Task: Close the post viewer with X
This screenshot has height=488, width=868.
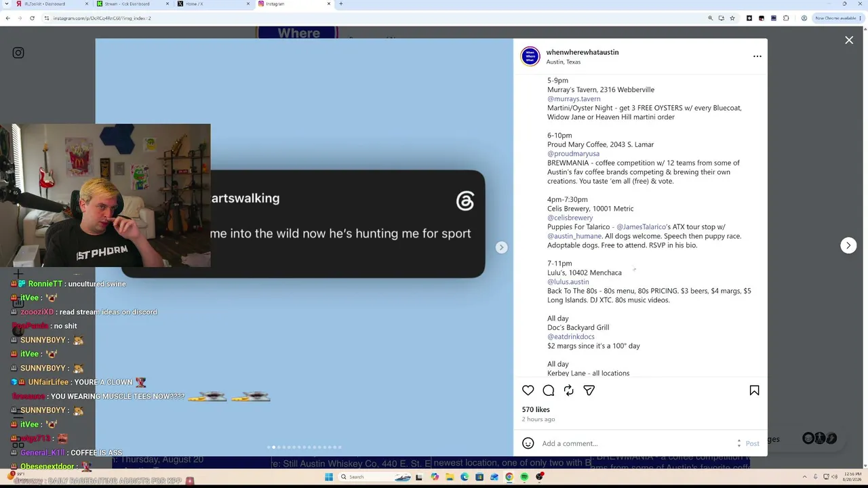Action: (x=849, y=41)
